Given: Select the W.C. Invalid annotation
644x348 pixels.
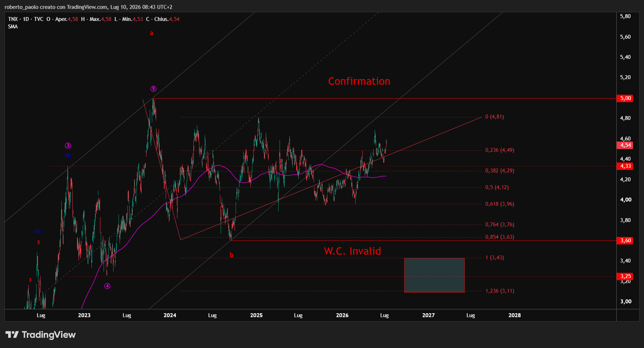Looking at the screenshot, I should coord(352,251).
